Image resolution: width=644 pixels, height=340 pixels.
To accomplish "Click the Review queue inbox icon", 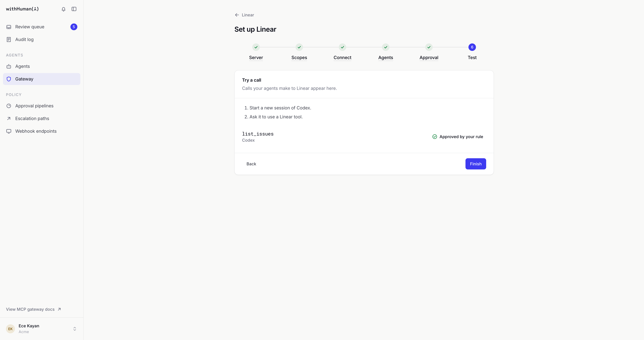I will tap(9, 27).
